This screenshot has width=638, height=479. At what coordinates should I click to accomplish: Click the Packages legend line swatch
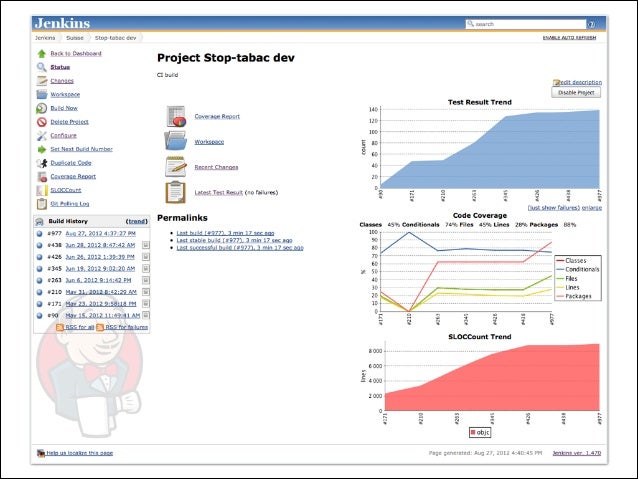click(x=560, y=296)
